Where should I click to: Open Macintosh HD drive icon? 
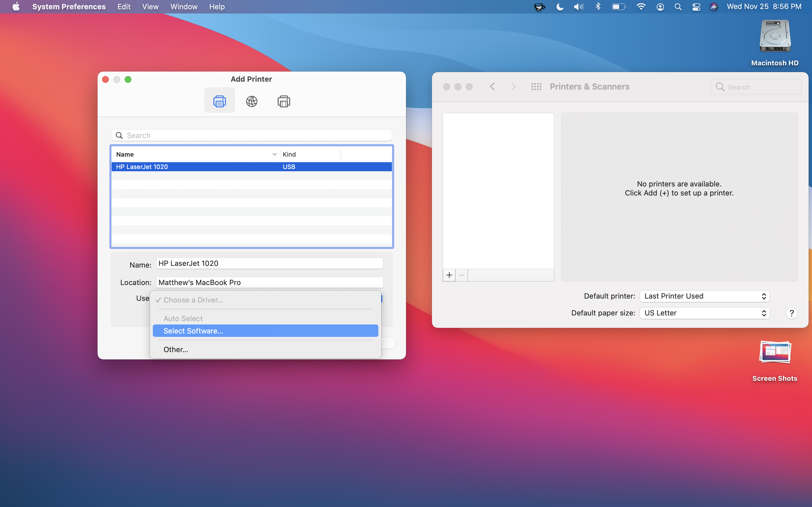click(775, 37)
